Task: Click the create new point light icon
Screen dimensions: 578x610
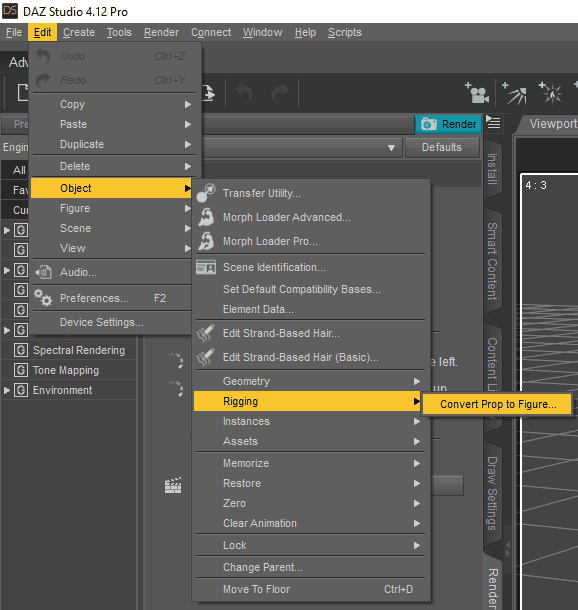Action: coord(550,93)
